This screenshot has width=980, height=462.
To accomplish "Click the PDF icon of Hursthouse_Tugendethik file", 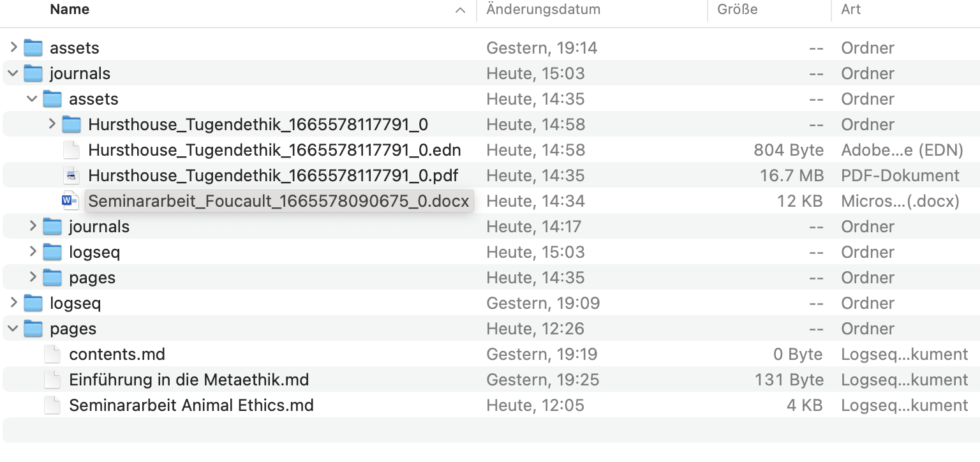I will coord(71,175).
